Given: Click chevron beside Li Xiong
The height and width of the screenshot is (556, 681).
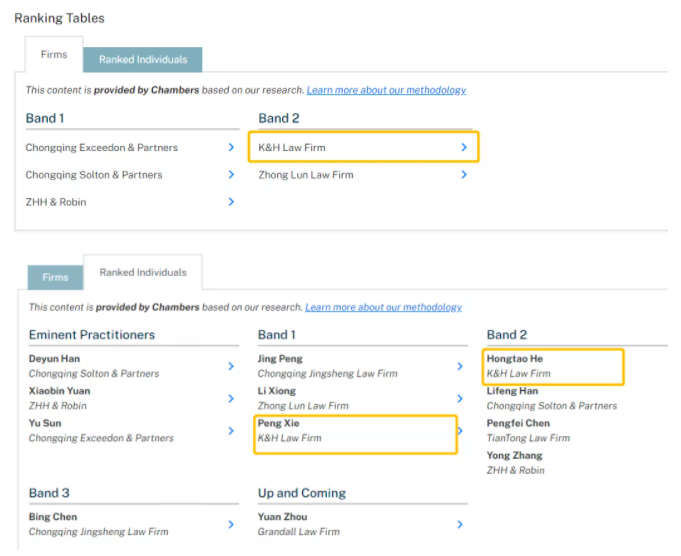Looking at the screenshot, I should click(460, 398).
